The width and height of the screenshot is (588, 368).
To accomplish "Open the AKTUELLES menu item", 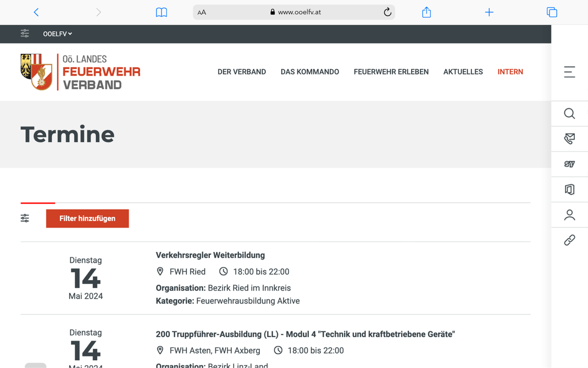I will click(463, 72).
